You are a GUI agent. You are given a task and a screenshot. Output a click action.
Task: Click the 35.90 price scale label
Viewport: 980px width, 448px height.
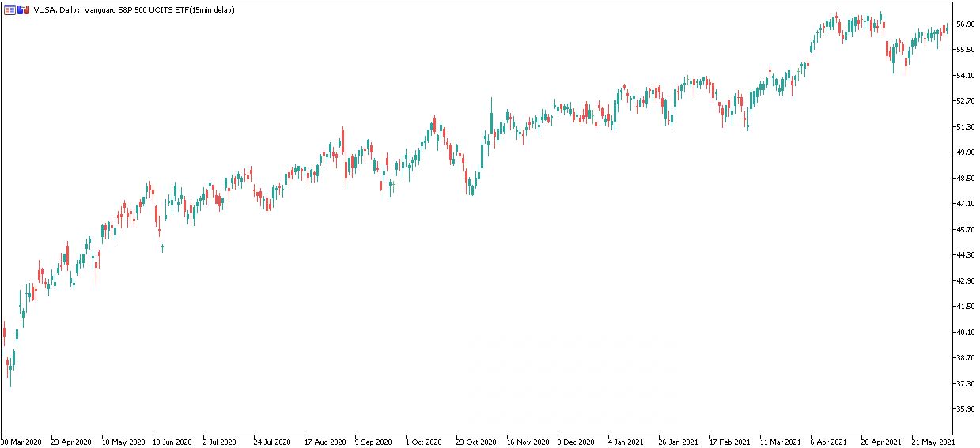965,409
